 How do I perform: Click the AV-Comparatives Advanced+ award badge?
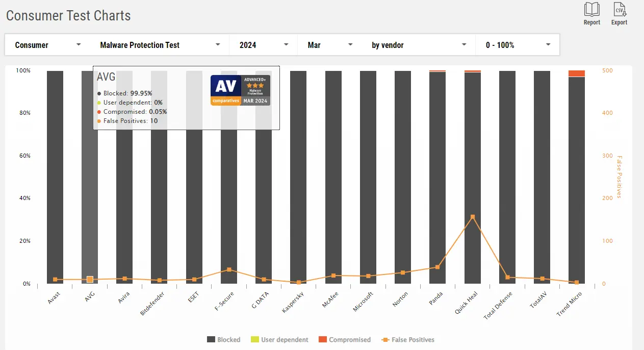tap(240, 90)
